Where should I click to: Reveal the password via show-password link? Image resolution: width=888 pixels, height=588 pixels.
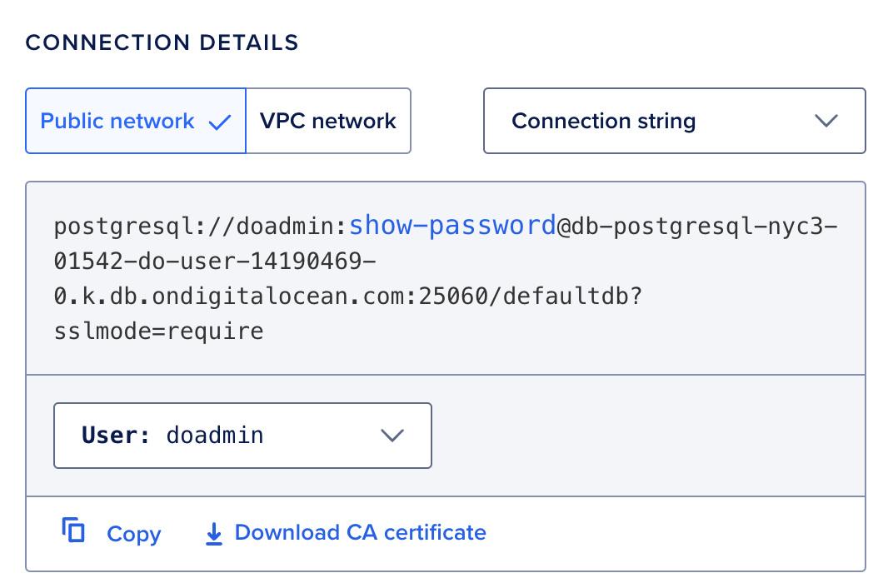tap(452, 226)
